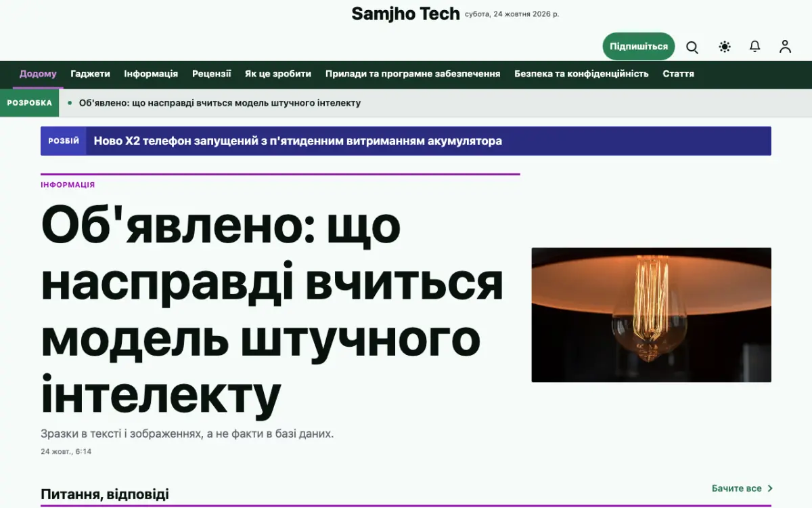Viewport: 812px width, 508px height.
Task: Click the Бачите все link
Action: (736, 488)
